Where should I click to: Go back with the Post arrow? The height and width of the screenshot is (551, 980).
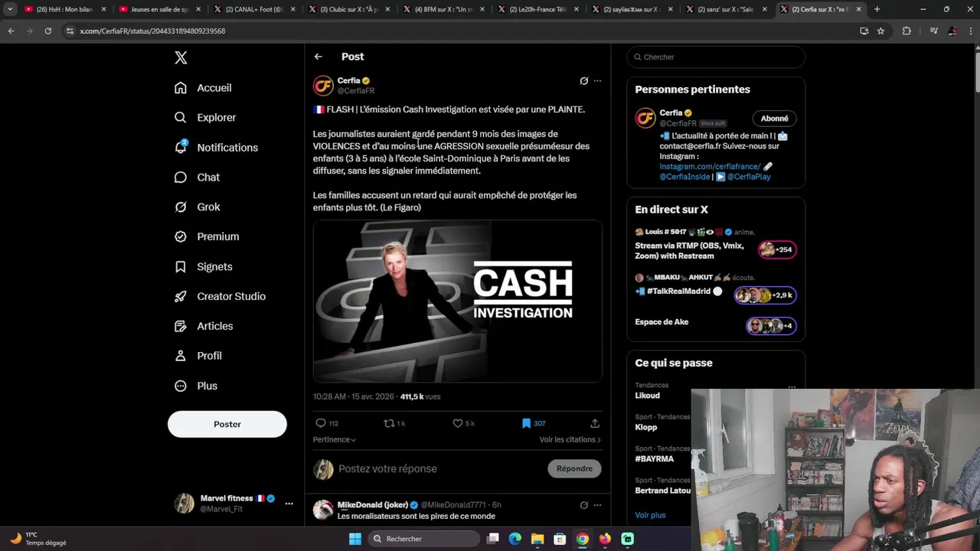[318, 57]
